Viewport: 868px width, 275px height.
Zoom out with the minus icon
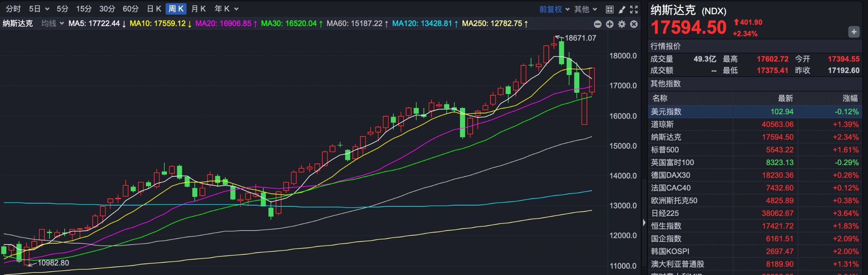tap(598, 24)
